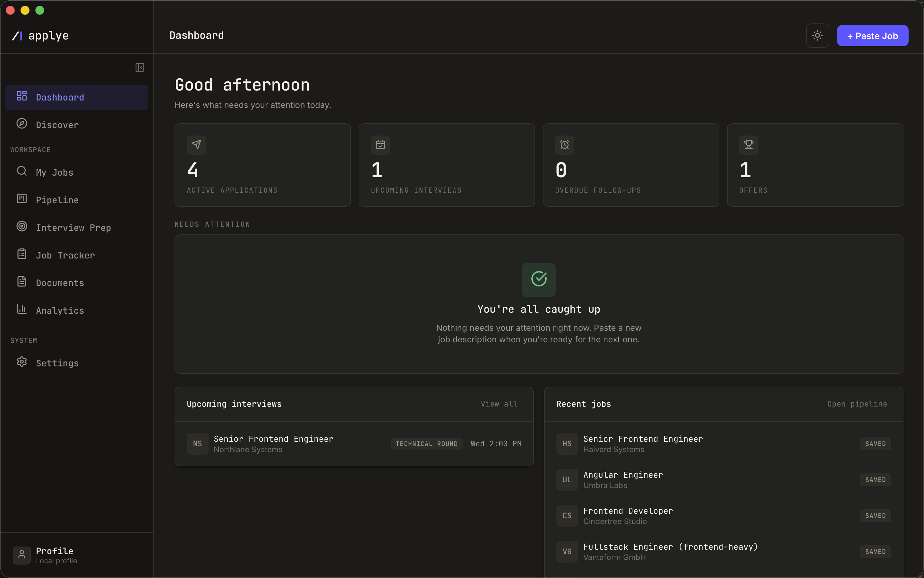Viewport: 924px width, 578px height.
Task: Click the Analytics bar chart icon
Action: pos(22,309)
